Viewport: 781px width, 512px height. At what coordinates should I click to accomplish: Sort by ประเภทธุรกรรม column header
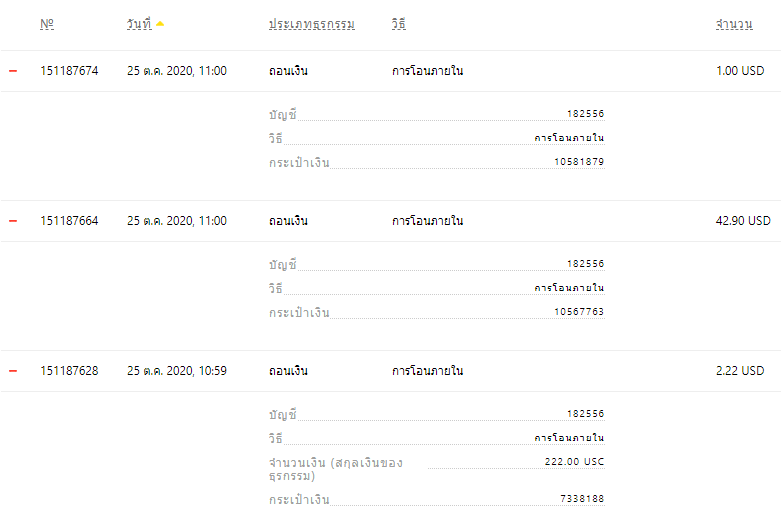click(x=312, y=24)
